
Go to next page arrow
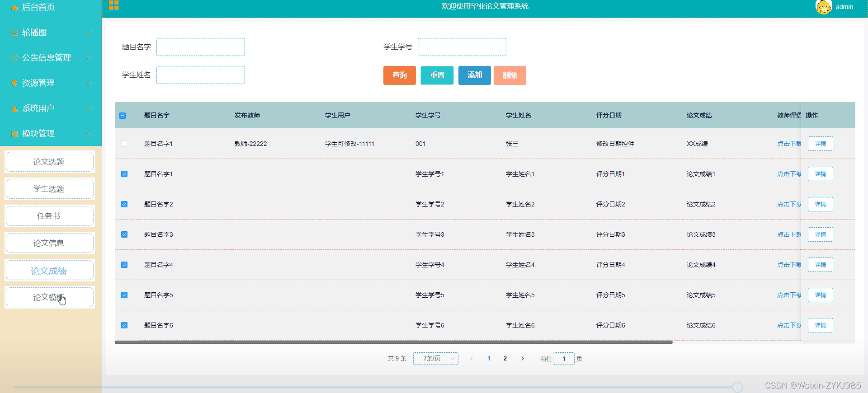click(523, 359)
